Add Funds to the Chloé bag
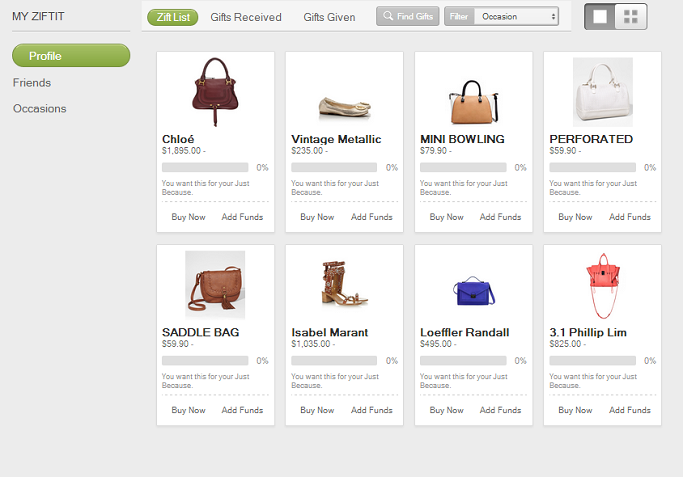Screen dimensions: 683x477 242,217
